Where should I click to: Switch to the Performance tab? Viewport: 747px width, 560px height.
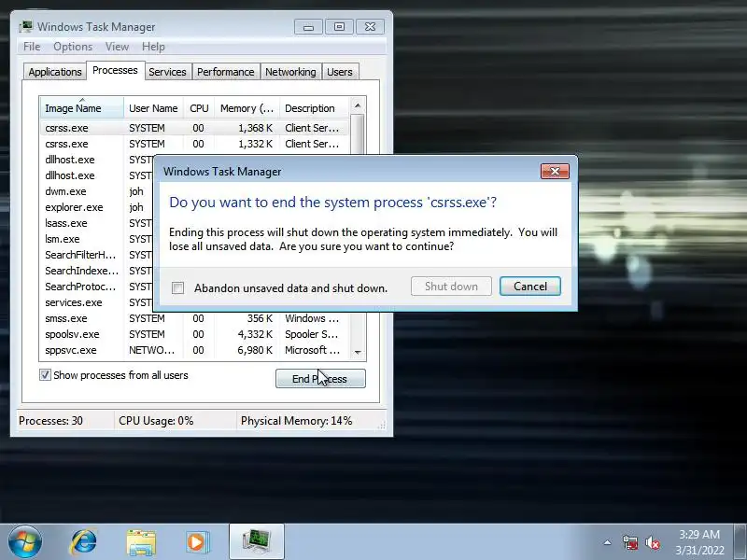(x=225, y=72)
